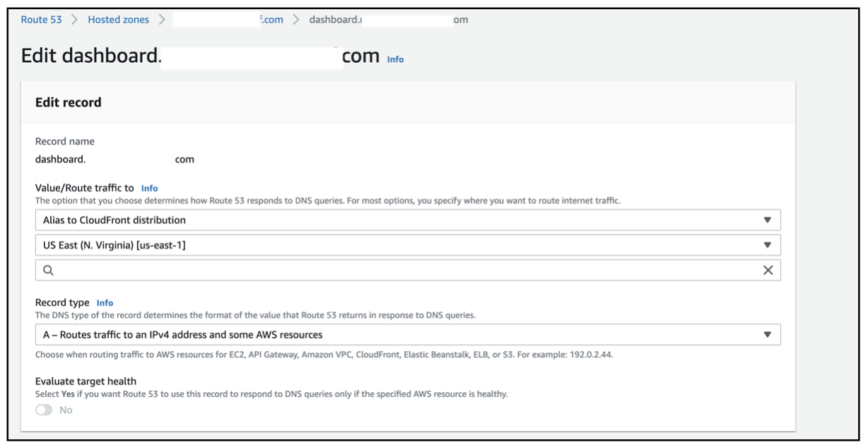Navigate to the Hosted zones breadcrumb
Image resolution: width=868 pixels, height=445 pixels.
click(118, 20)
